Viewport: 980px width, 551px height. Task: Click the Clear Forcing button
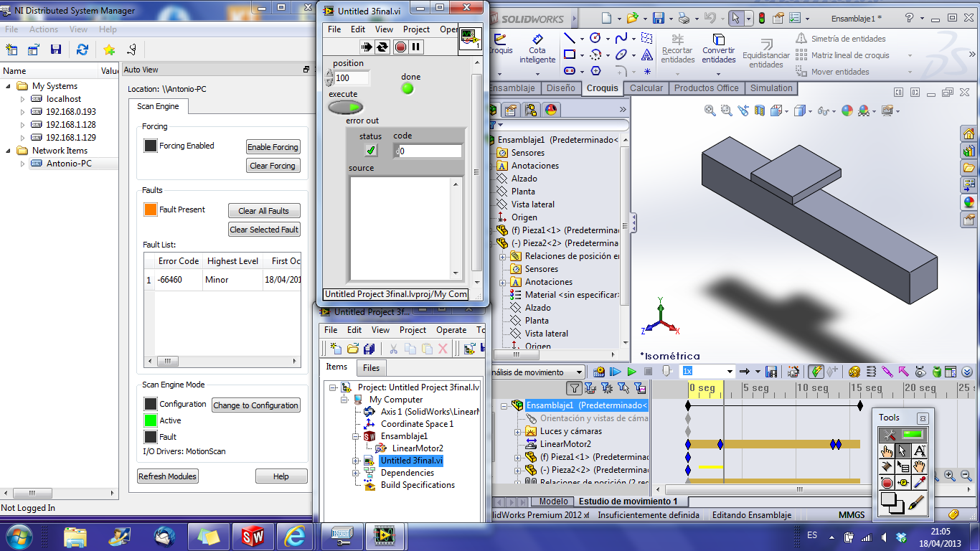coord(273,166)
